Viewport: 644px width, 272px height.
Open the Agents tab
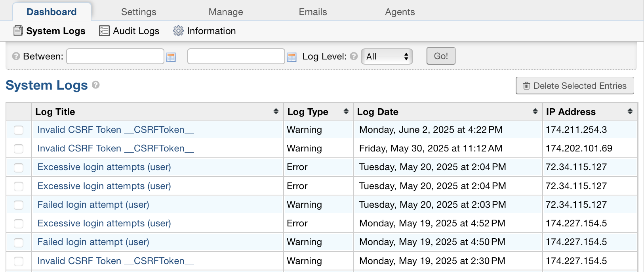(x=400, y=12)
